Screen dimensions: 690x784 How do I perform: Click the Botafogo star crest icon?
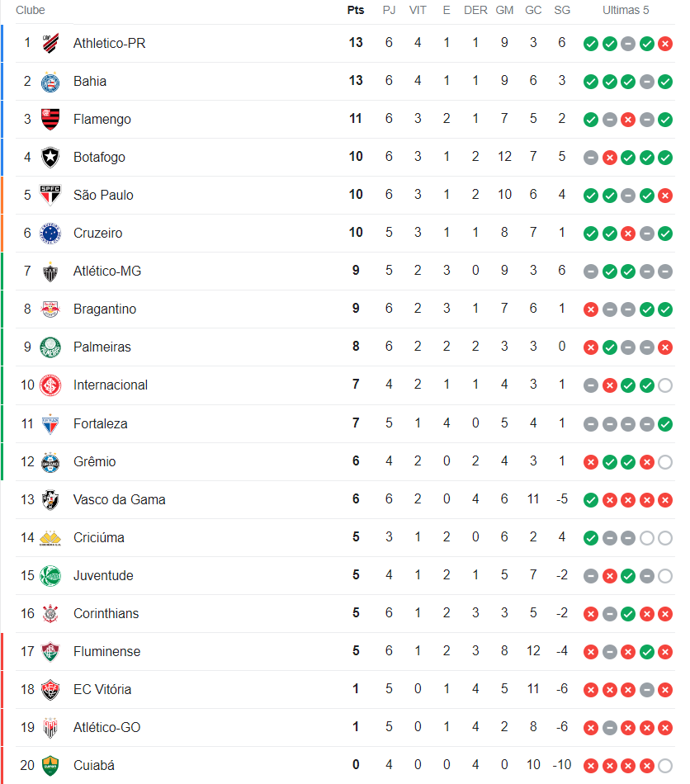point(51,157)
